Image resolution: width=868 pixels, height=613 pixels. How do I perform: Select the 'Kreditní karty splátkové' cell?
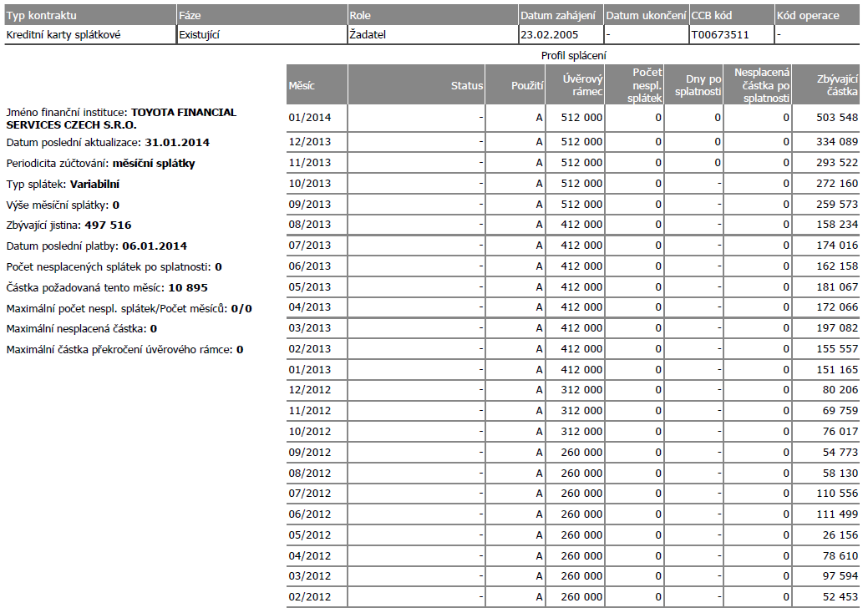click(x=90, y=35)
